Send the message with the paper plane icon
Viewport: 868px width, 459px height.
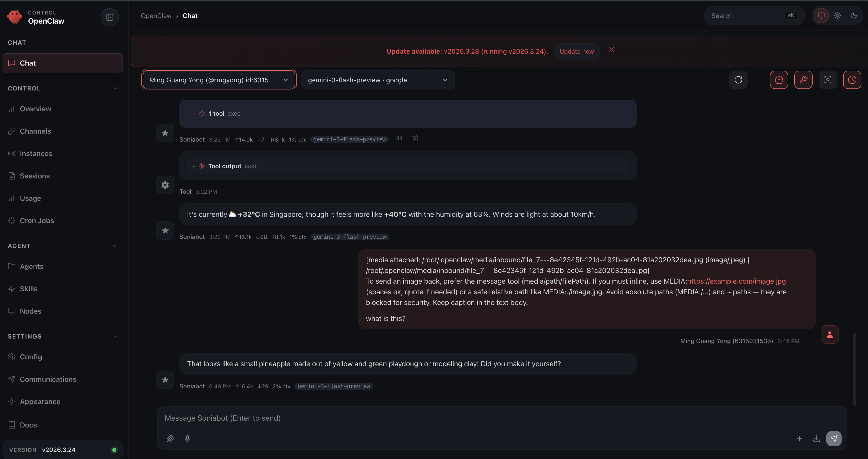834,438
